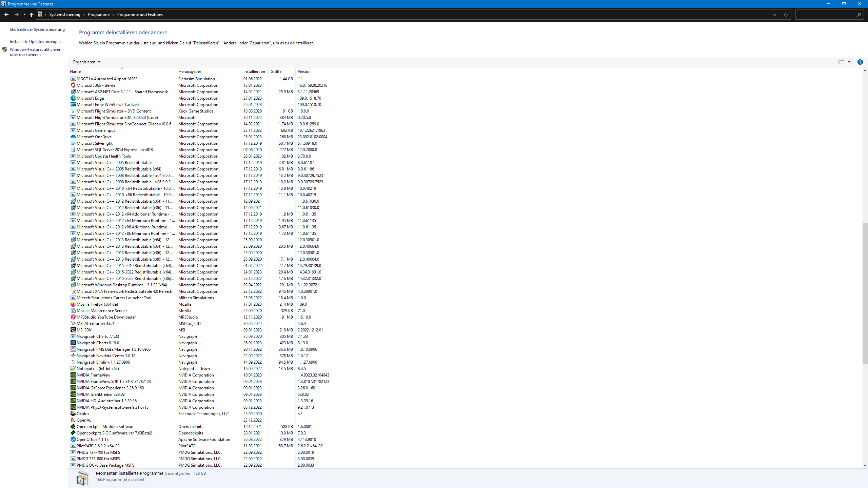Open Programme from the breadcrumb path

pos(99,14)
